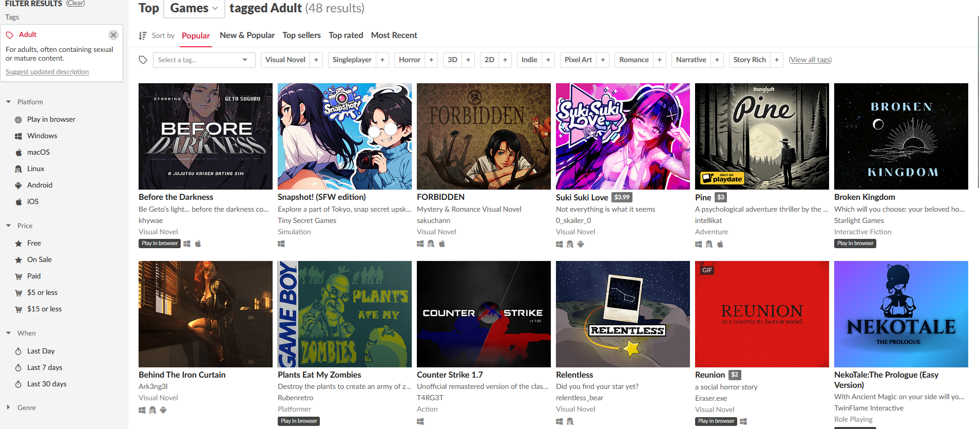Viewport: 980px width, 429px height.
Task: Open the Select a tag combo box
Action: [204, 60]
